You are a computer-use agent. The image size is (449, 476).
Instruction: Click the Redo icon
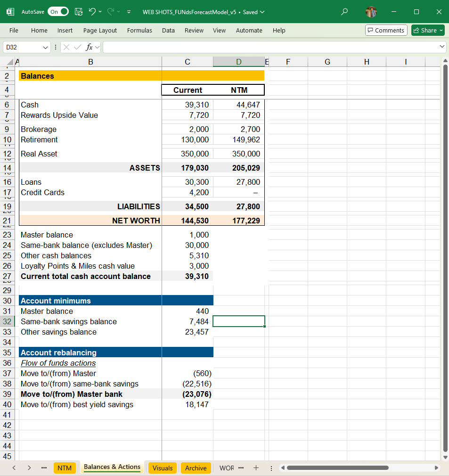(x=111, y=12)
